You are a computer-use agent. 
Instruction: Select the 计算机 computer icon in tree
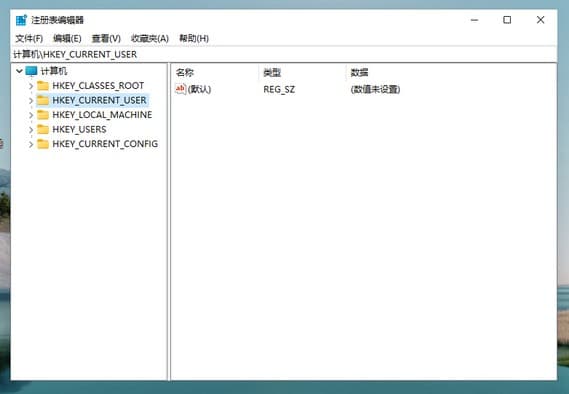pyautogui.click(x=31, y=71)
